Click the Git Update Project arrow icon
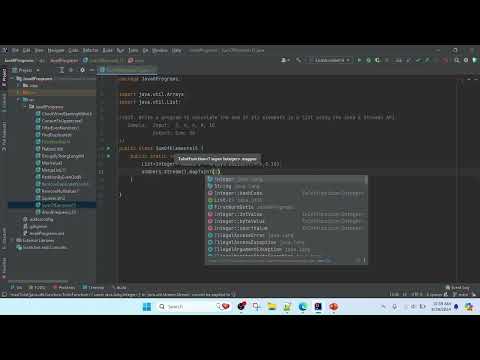Image resolution: width=480 pixels, height=360 pixels. [x=409, y=60]
